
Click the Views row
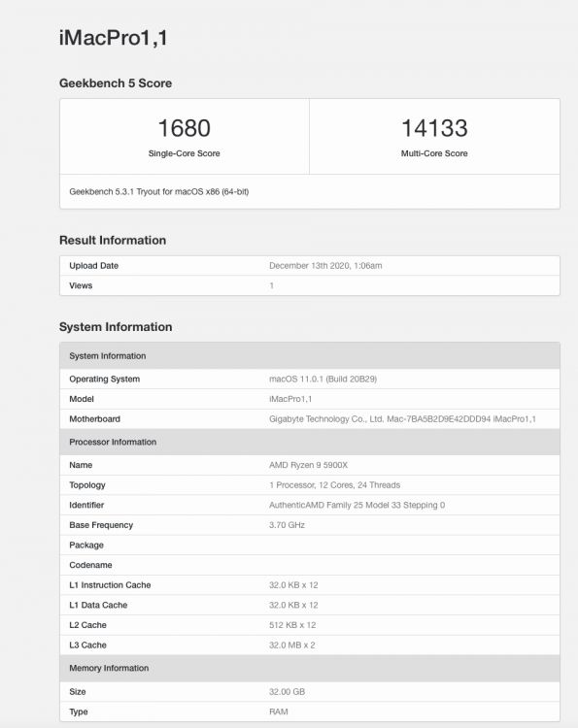tap(310, 285)
